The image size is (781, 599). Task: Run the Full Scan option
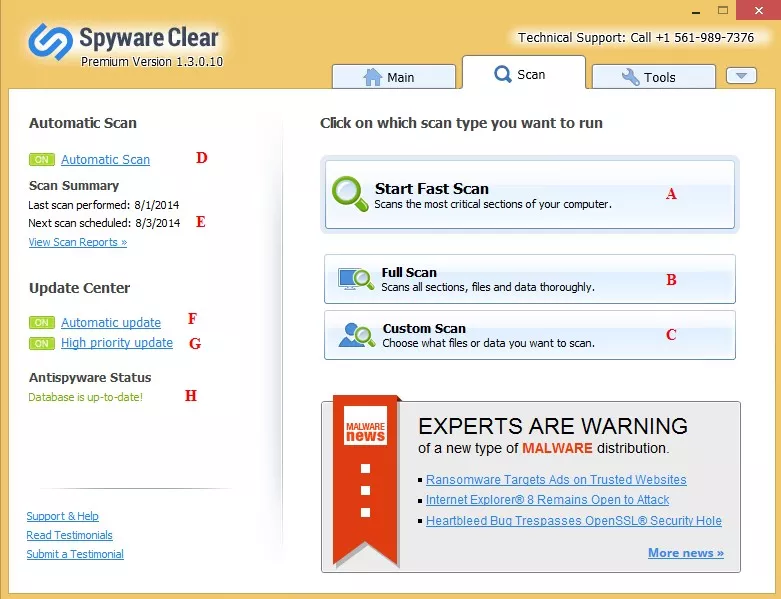[529, 279]
